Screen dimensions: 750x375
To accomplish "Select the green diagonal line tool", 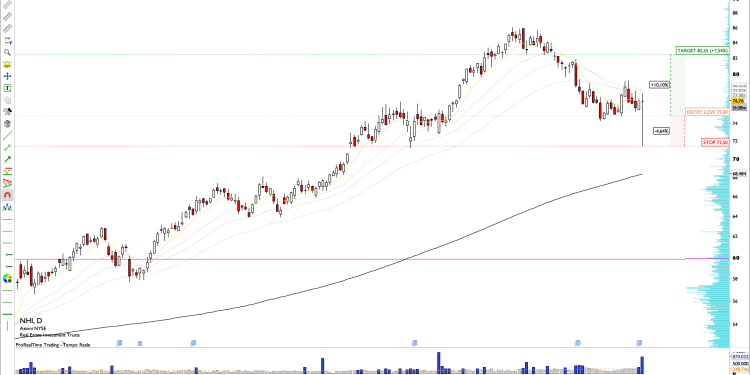I will tap(7, 136).
